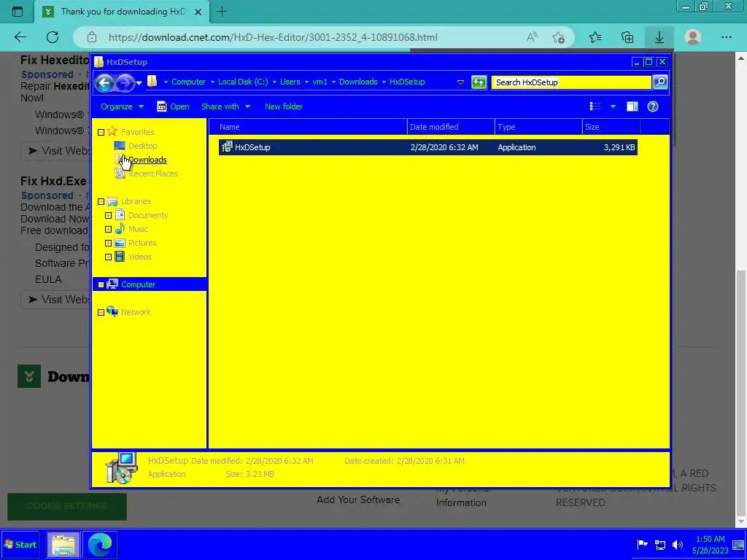This screenshot has height=560, width=747.
Task: Open Recent Places in Favorites
Action: pyautogui.click(x=152, y=174)
